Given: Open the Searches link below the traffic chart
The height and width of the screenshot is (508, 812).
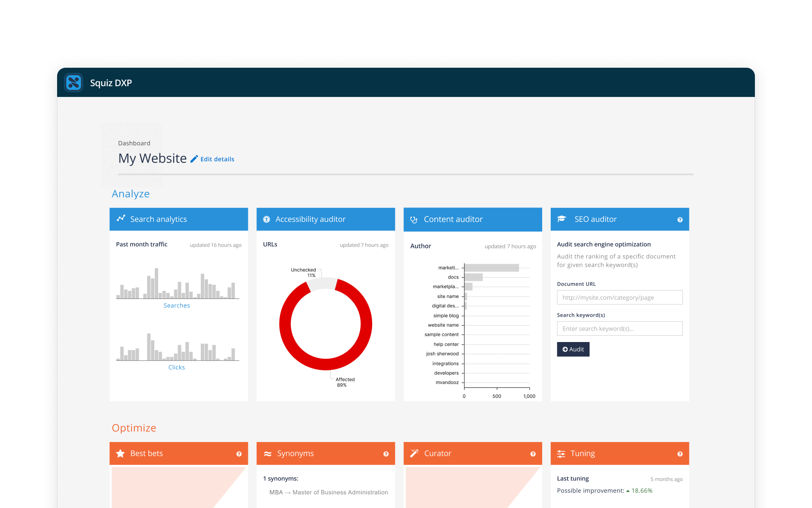Looking at the screenshot, I should click(x=177, y=305).
